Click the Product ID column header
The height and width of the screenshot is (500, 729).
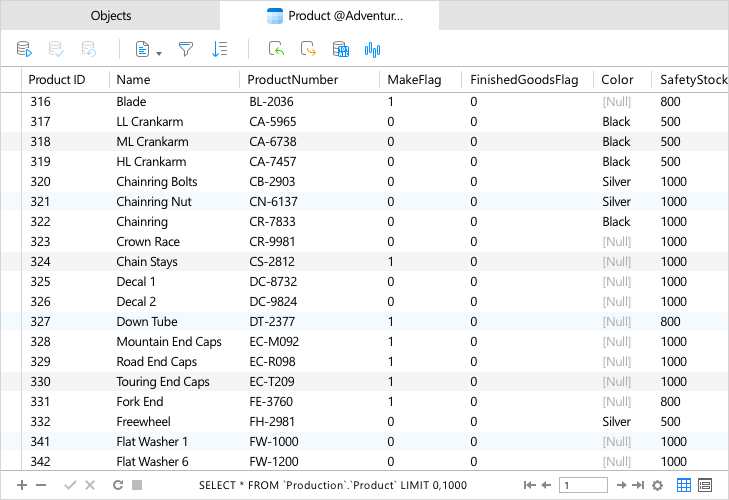[x=66, y=80]
